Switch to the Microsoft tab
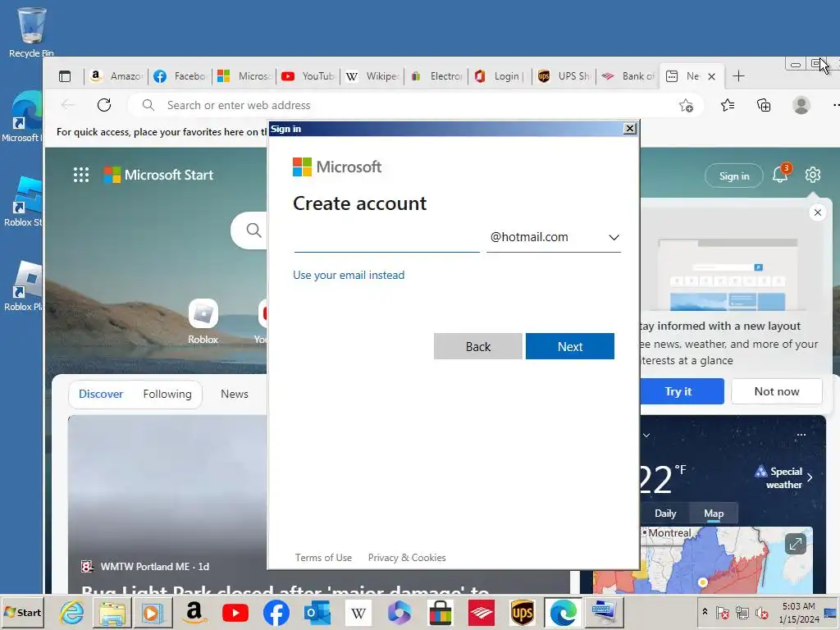Screen dimensions: 840x630 pyautogui.click(x=244, y=76)
